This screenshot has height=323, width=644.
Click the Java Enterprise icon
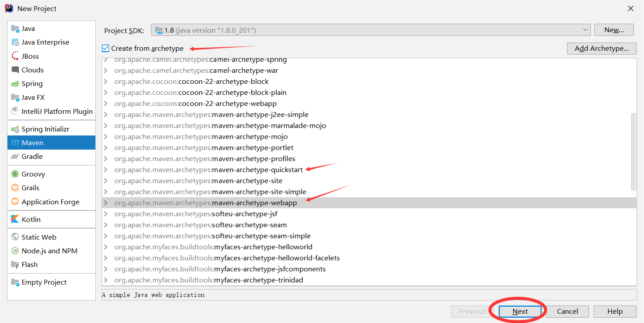(15, 42)
